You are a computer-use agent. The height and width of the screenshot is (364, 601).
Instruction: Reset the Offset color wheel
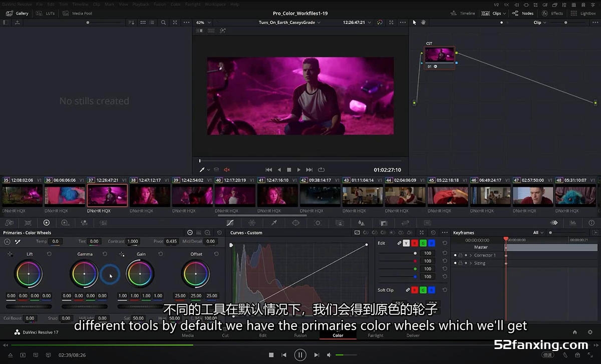pos(216,254)
